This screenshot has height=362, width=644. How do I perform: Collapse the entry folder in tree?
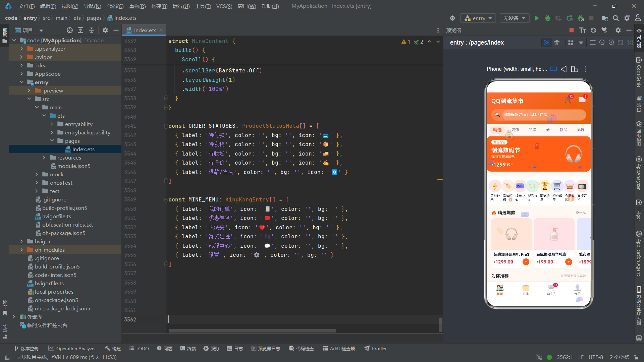[22, 82]
